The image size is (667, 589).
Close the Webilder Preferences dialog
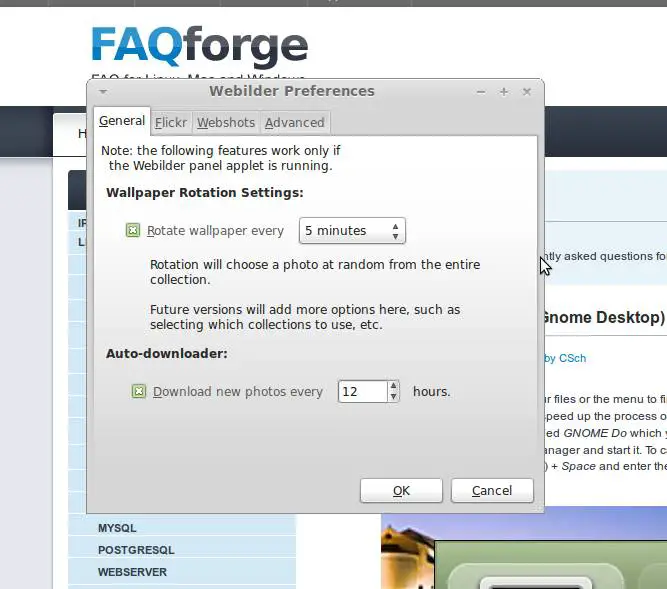tap(527, 92)
